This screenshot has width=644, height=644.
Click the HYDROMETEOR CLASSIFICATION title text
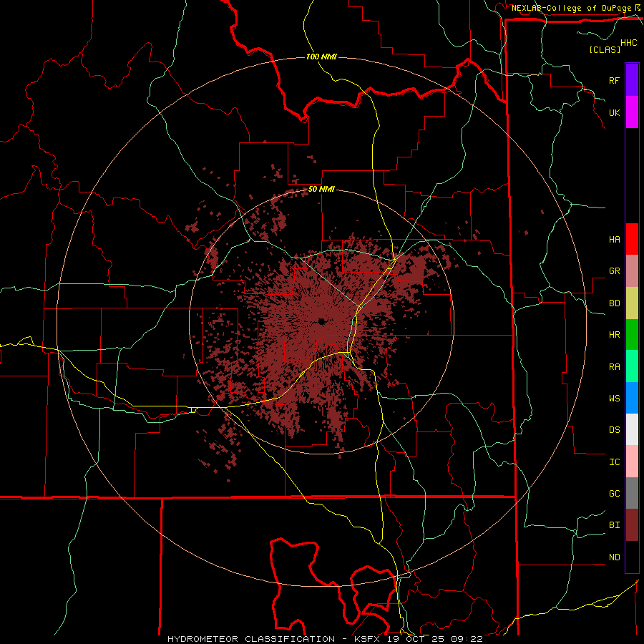pos(251,639)
